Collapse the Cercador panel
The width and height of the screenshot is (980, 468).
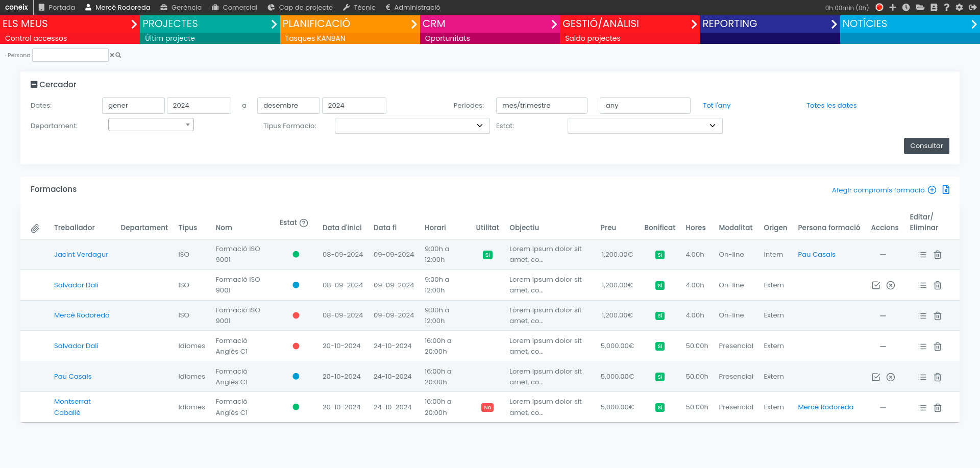click(34, 85)
